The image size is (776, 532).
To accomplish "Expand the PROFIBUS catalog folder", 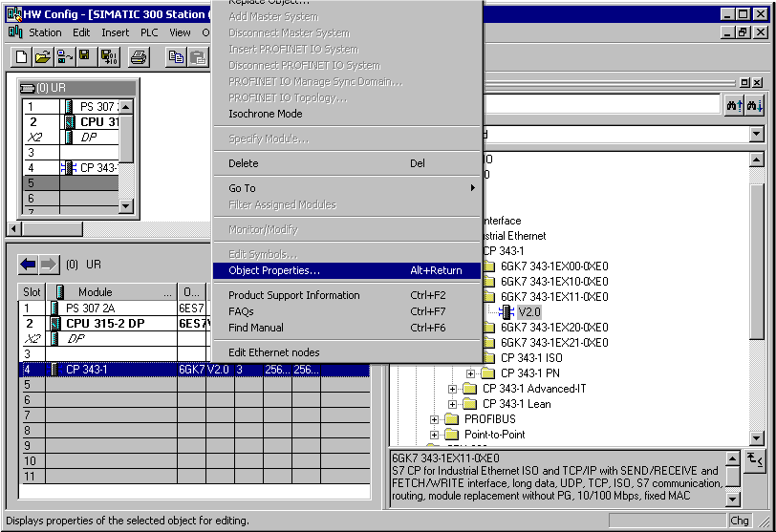I will tap(435, 419).
